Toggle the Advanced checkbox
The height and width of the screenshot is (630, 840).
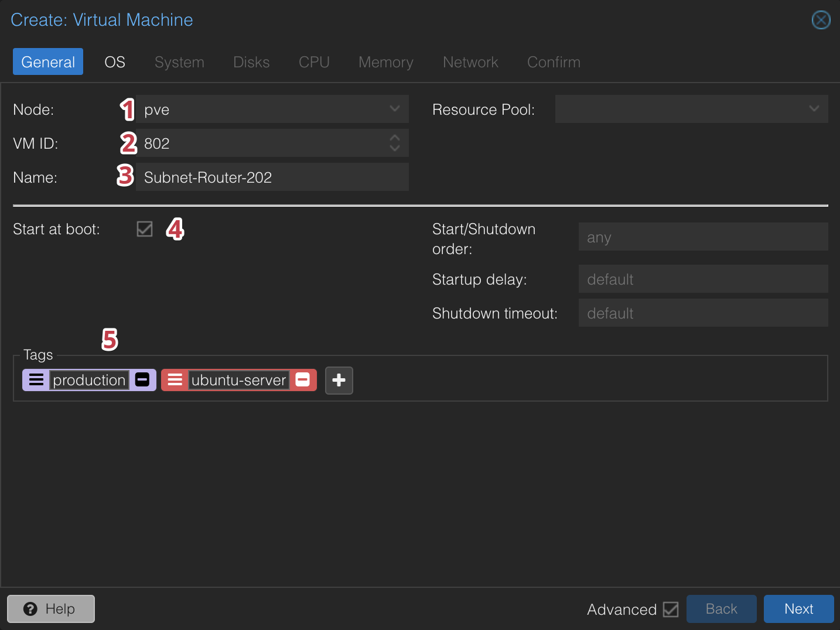point(670,609)
